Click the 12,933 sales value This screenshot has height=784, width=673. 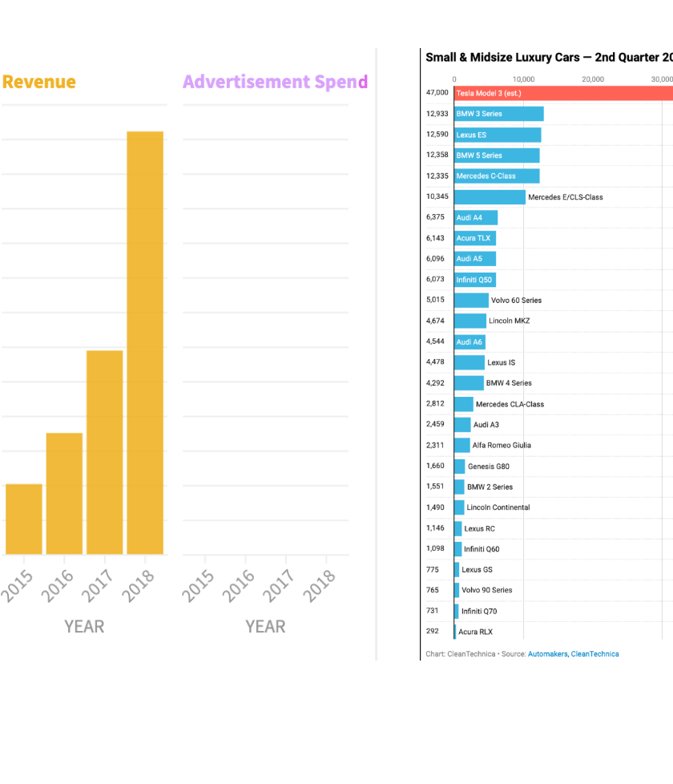tap(437, 114)
